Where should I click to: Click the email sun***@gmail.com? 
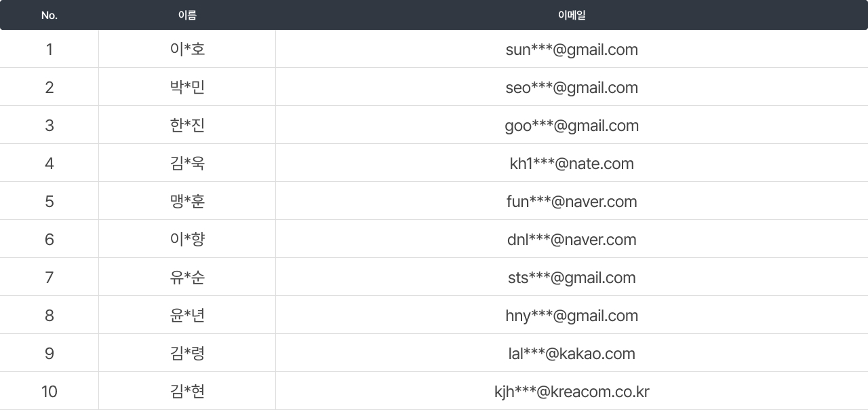(572, 50)
